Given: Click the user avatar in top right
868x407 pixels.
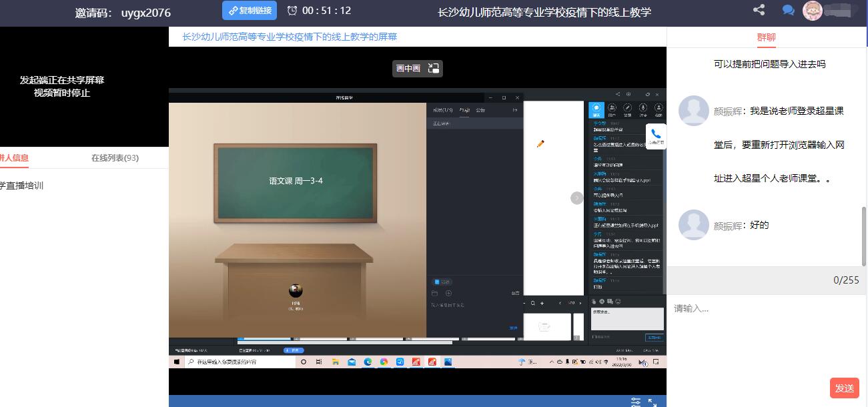Looking at the screenshot, I should coord(812,11).
